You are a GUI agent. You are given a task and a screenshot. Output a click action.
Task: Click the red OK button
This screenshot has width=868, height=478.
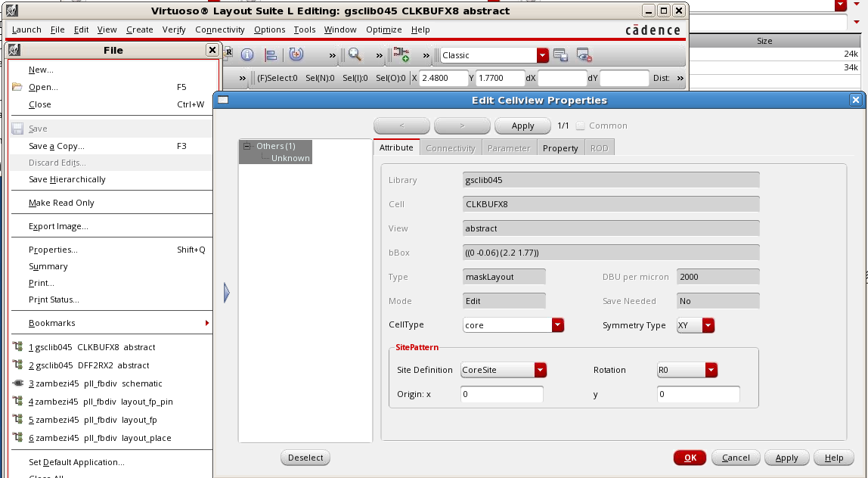690,458
